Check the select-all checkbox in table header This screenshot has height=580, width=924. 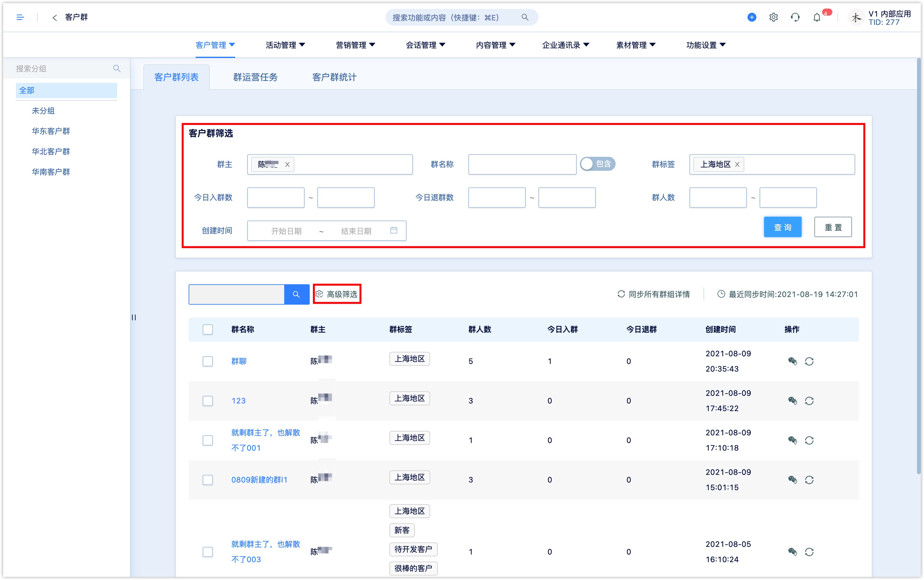tap(207, 329)
